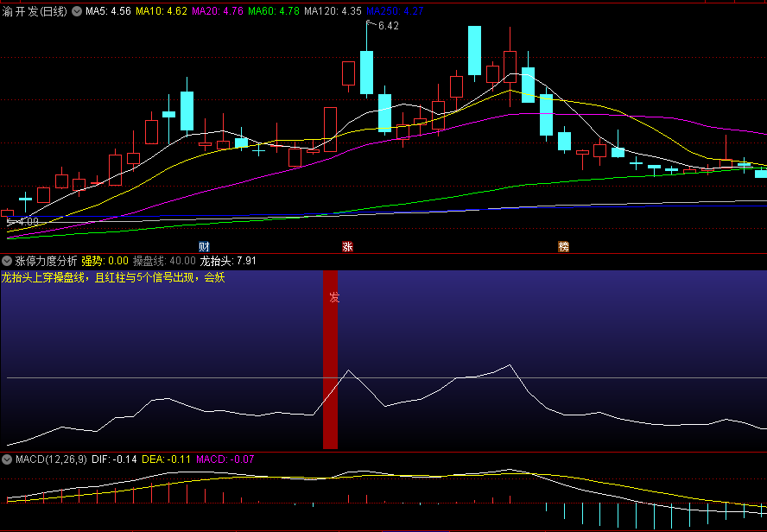Select the red 发 signal bar

pyautogui.click(x=330, y=359)
